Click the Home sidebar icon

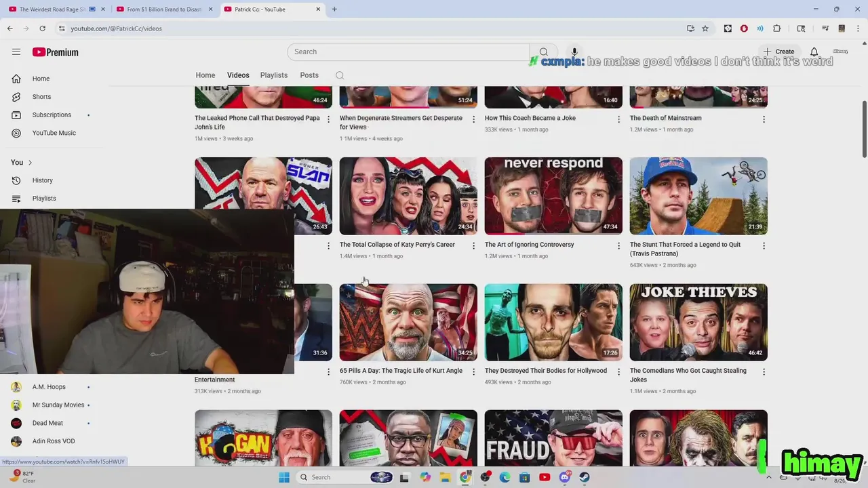tap(16, 79)
